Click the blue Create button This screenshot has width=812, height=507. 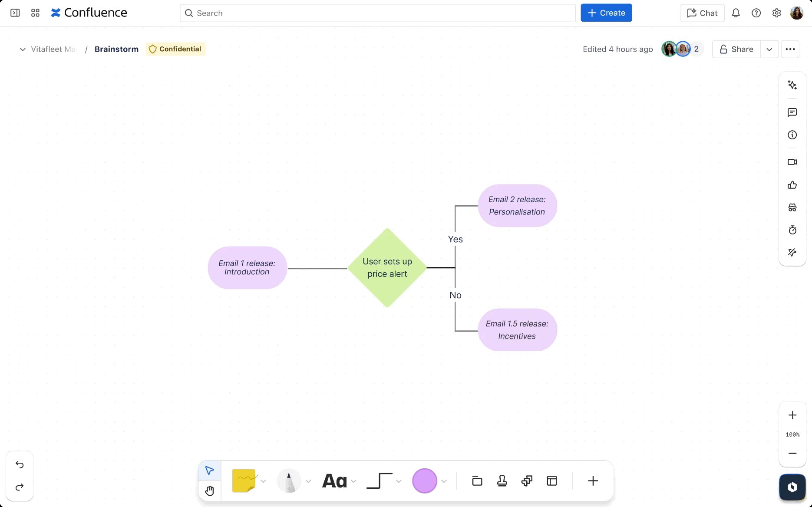[x=606, y=13]
